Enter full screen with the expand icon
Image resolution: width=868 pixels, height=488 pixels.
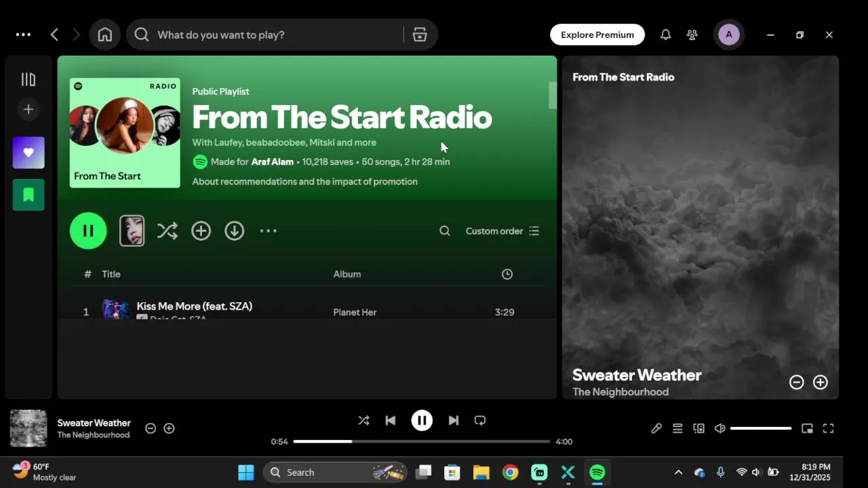click(829, 428)
